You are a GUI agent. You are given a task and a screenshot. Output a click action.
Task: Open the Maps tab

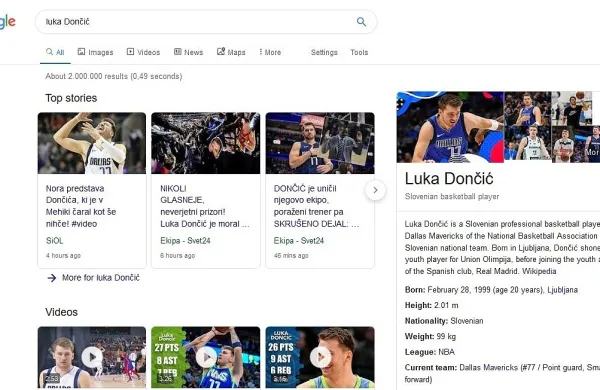tap(231, 52)
